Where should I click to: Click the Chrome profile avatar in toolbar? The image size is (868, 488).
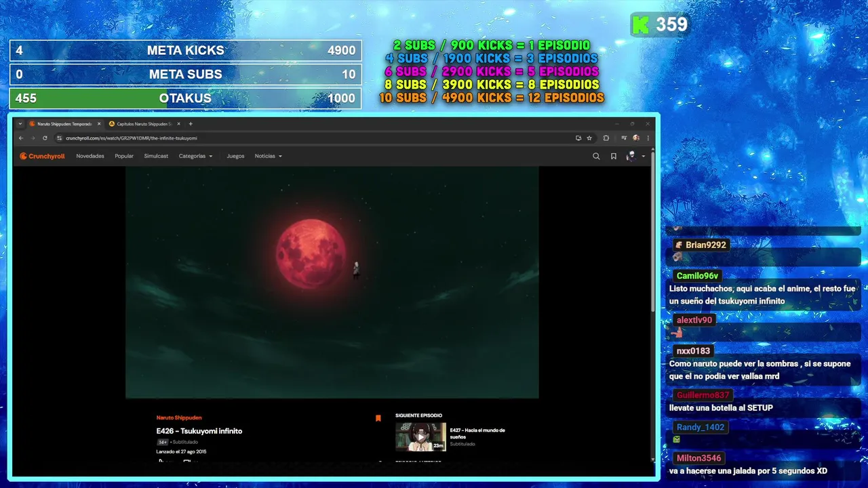[x=636, y=138]
